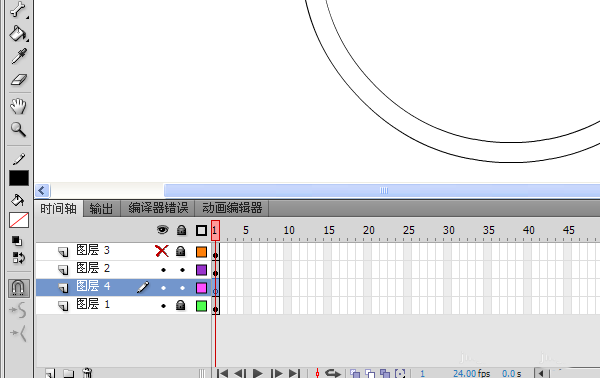The height and width of the screenshot is (378, 600).
Task: Select the Eraser tool
Action: coord(19,80)
